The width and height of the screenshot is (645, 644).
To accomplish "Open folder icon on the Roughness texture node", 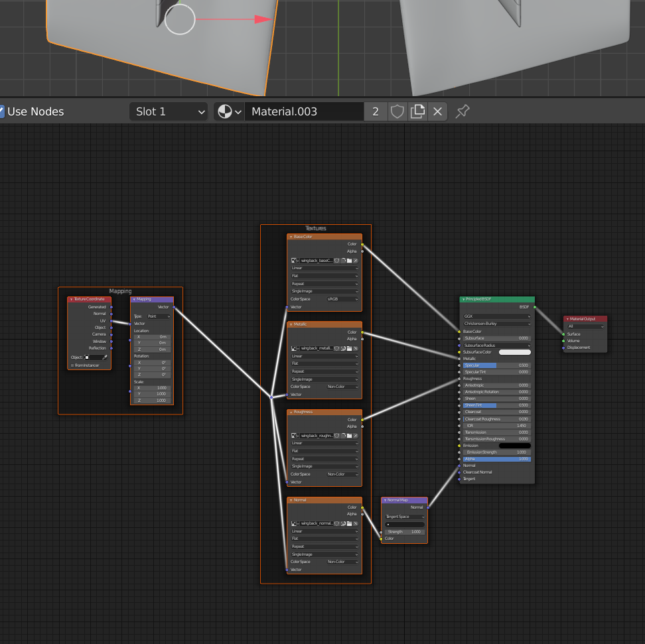I will [x=350, y=436].
